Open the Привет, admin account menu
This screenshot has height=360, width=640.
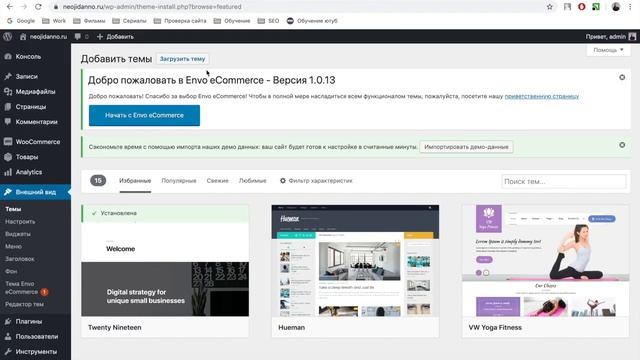[611, 37]
